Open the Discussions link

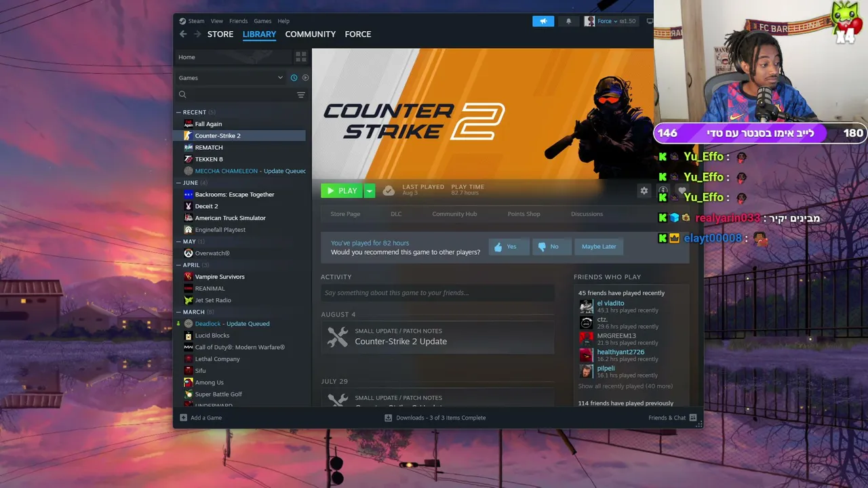point(587,214)
